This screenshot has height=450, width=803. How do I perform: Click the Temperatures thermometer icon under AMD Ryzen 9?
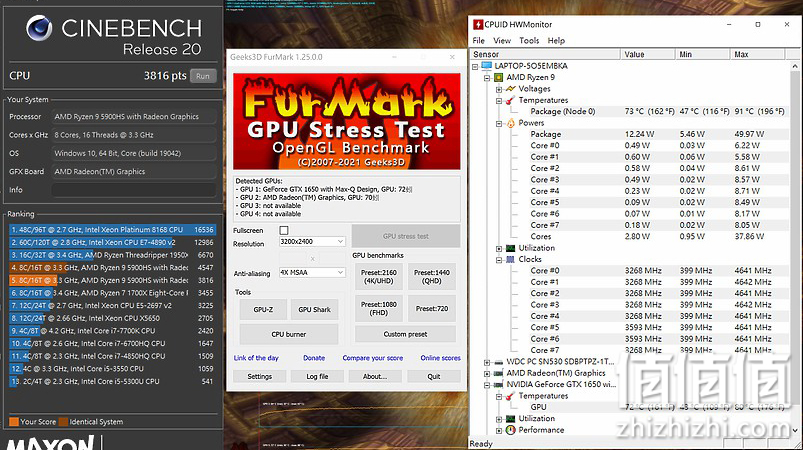511,100
